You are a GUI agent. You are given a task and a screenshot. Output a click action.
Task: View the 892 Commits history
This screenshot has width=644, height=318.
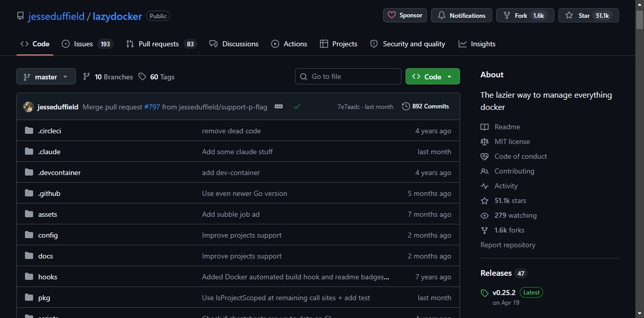point(425,106)
